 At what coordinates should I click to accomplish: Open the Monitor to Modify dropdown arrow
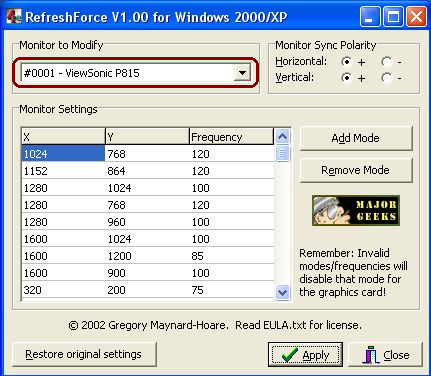pyautogui.click(x=242, y=73)
